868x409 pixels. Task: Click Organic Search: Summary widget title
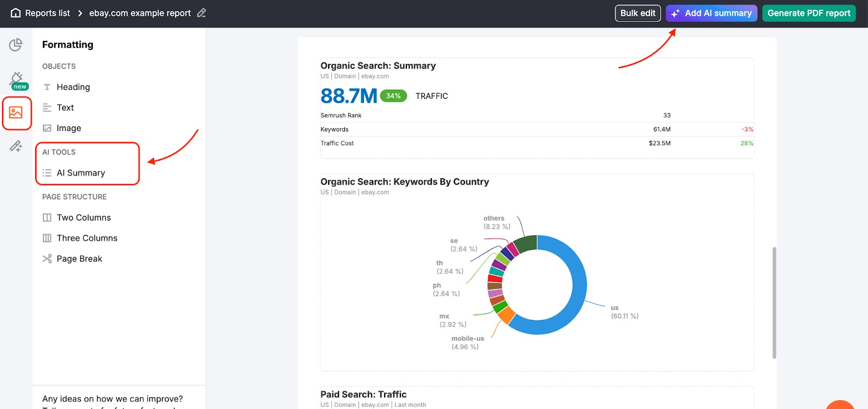tap(378, 66)
